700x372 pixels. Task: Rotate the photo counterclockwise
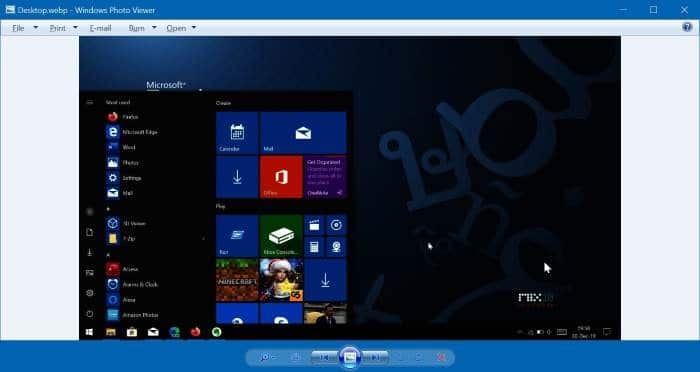click(401, 357)
